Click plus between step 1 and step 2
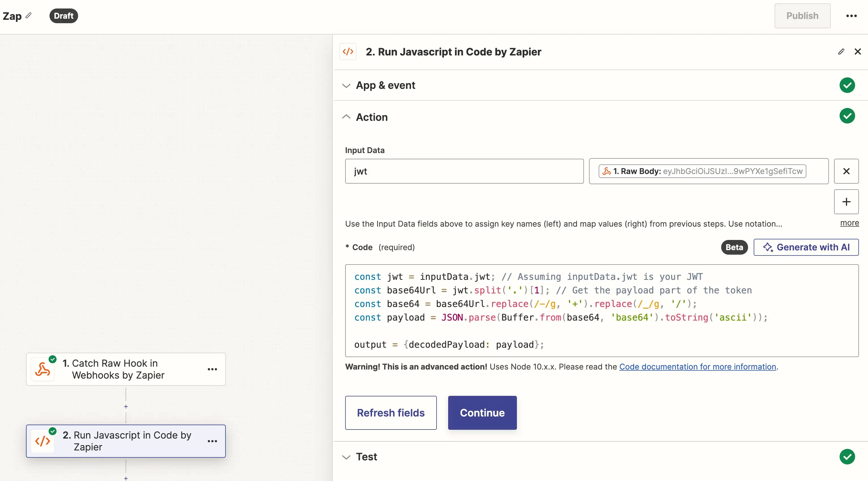The height and width of the screenshot is (481, 868). pos(126,407)
